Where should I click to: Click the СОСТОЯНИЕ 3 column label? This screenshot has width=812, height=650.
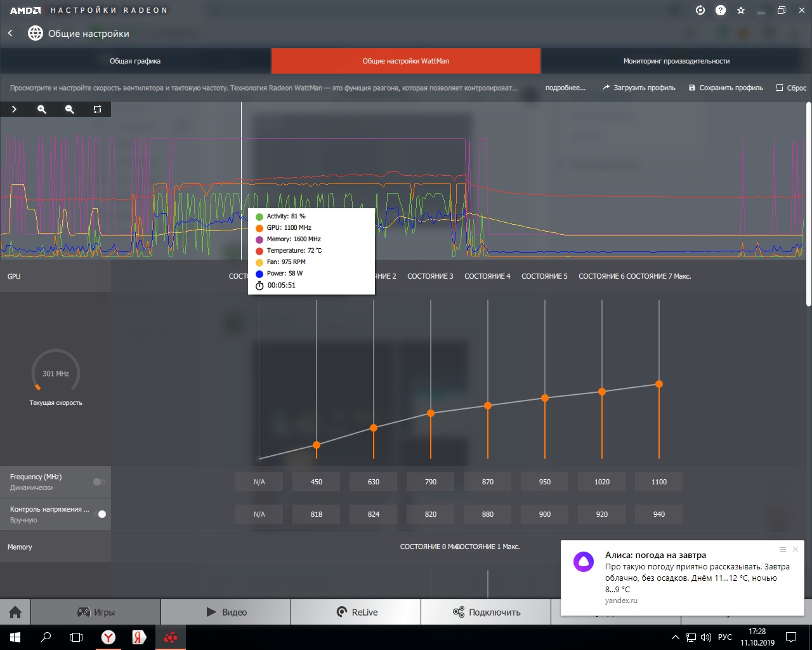pyautogui.click(x=430, y=276)
